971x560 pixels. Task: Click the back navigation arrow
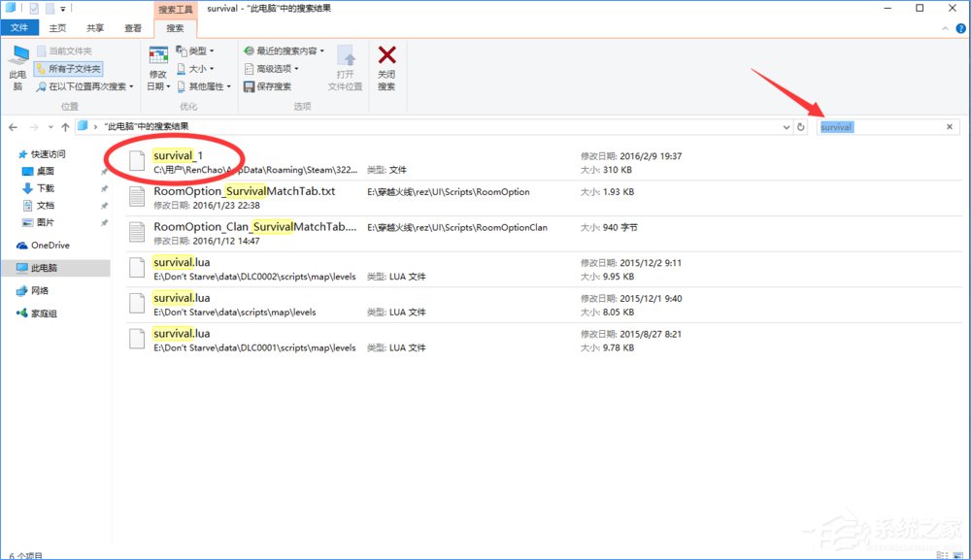(13, 126)
